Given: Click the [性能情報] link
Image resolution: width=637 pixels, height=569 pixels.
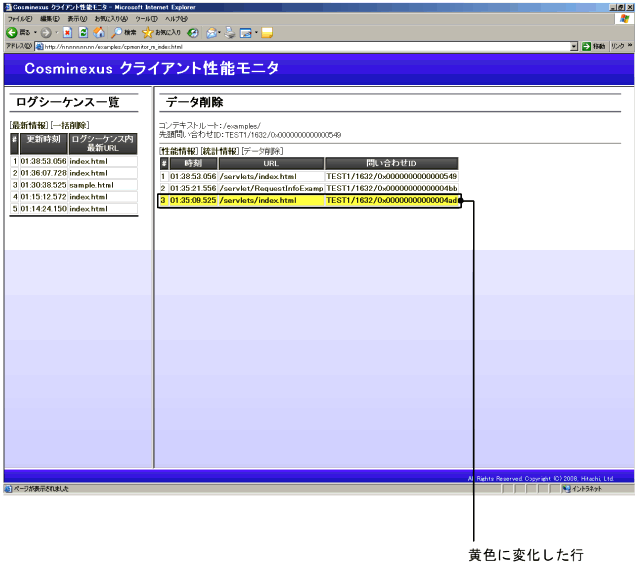Looking at the screenshot, I should 179,151.
